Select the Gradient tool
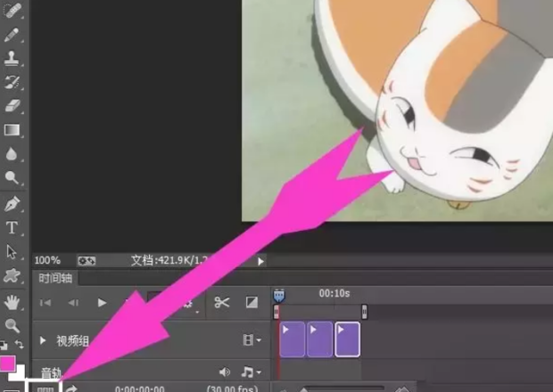Viewport: 553px width, 392px height. pos(12,129)
